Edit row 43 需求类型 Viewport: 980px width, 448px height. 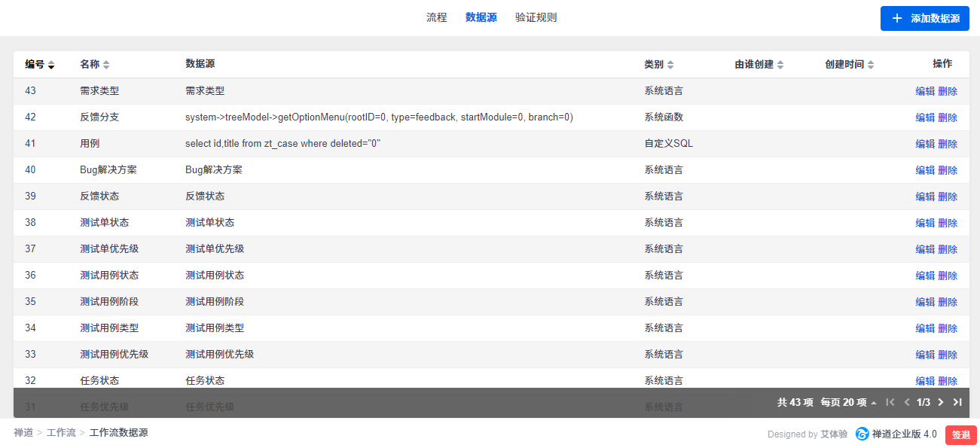coord(925,91)
